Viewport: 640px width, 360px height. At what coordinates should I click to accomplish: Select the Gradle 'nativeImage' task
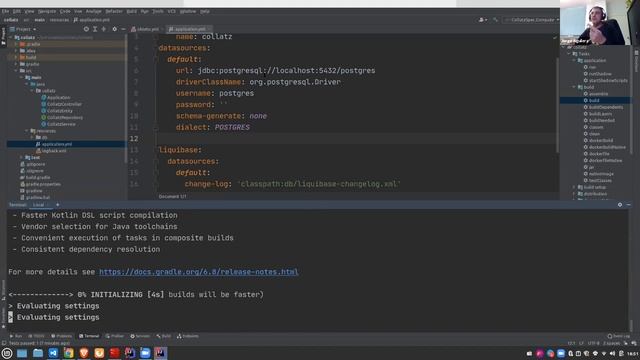[x=598, y=173]
